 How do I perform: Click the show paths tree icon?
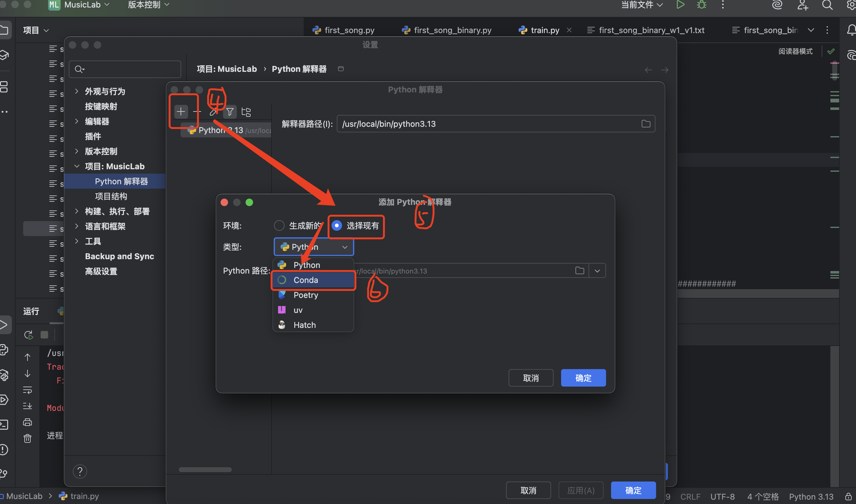[x=246, y=112]
